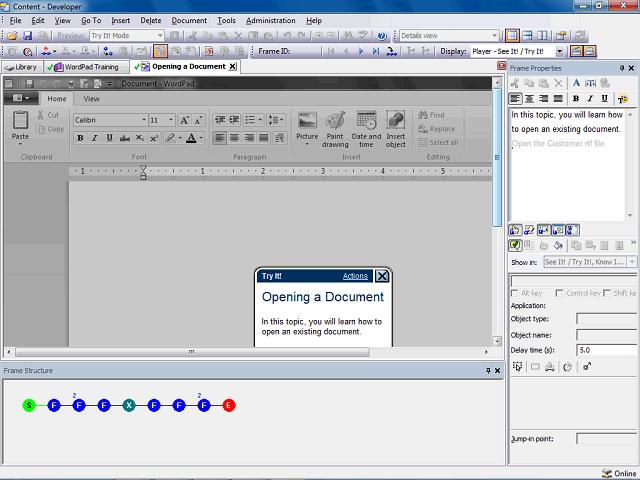Close the Try It! bubble
The image size is (640, 480).
(x=382, y=276)
